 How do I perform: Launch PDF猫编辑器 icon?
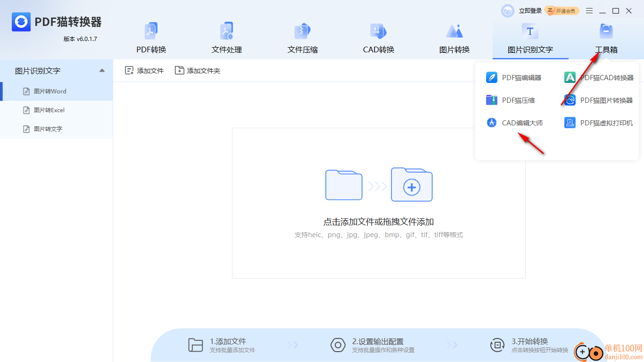tap(492, 78)
